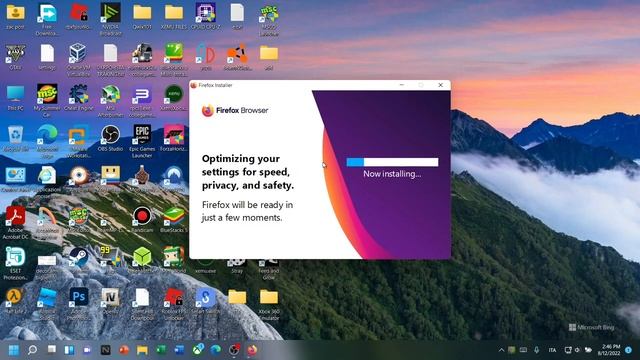
Task: Select the Recycle Bin icon
Action: coord(15,139)
